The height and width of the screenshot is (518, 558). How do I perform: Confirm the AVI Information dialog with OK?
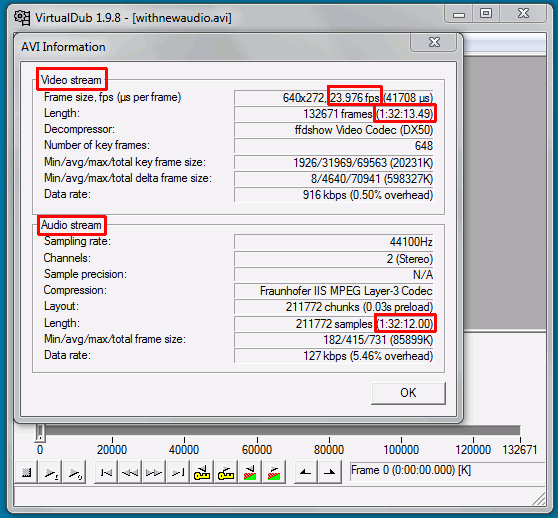pos(408,393)
